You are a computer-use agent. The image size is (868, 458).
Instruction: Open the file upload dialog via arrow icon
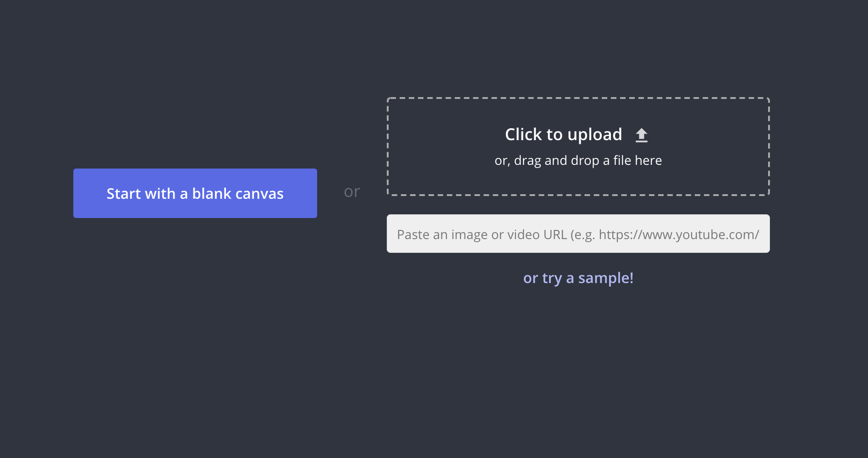pos(641,135)
